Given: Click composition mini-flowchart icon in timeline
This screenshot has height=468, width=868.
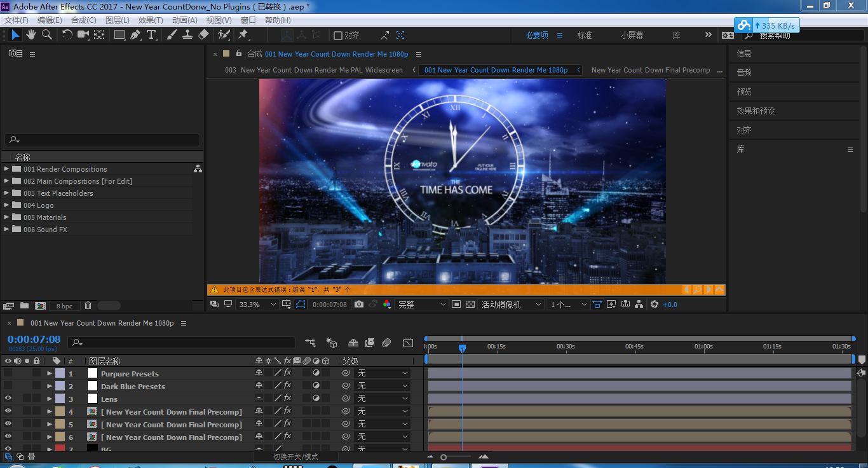Looking at the screenshot, I should pyautogui.click(x=310, y=343).
